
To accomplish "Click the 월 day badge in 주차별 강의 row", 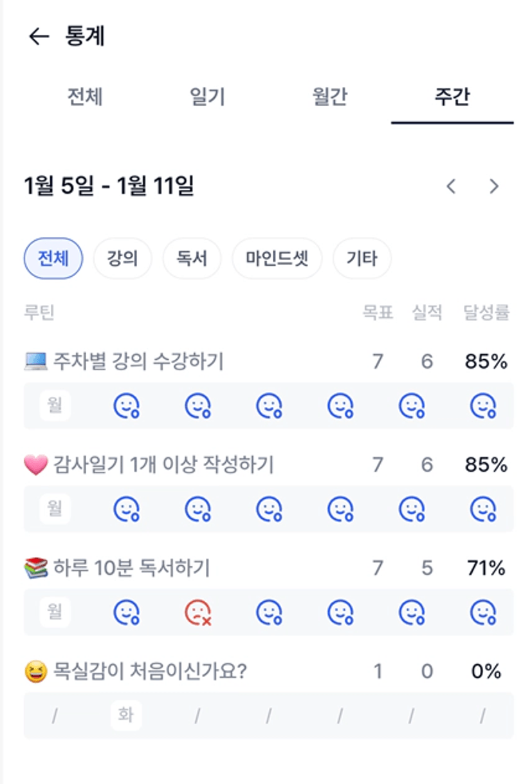I will coord(55,406).
